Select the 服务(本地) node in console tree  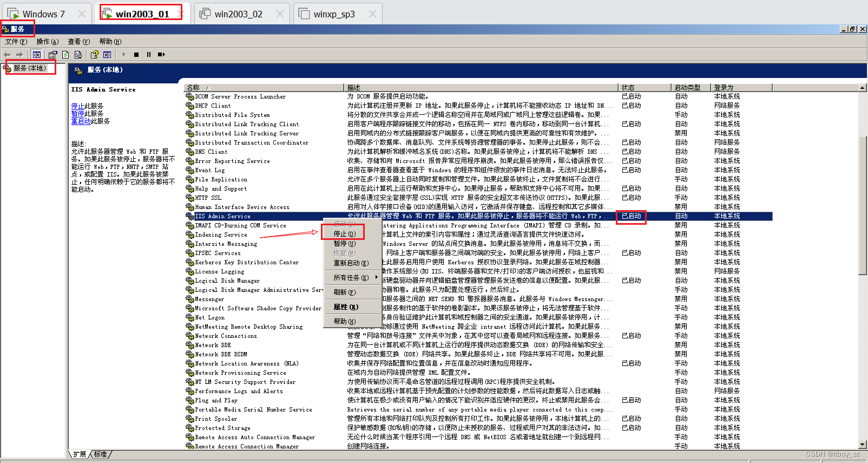click(30, 68)
